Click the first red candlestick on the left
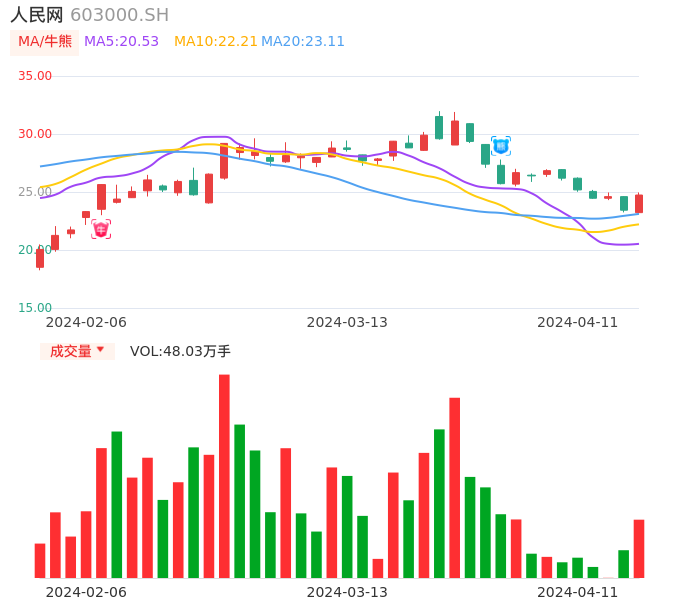 point(40,258)
